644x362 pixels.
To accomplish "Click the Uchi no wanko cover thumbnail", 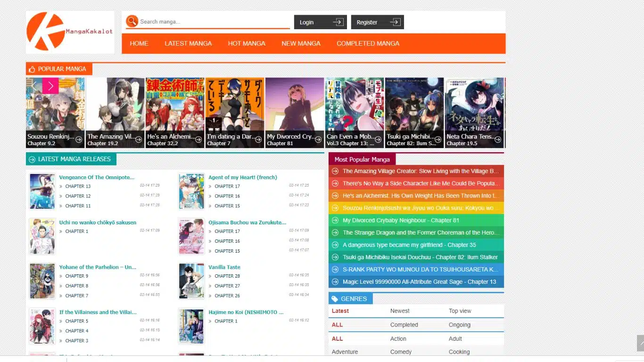I will click(x=42, y=236).
